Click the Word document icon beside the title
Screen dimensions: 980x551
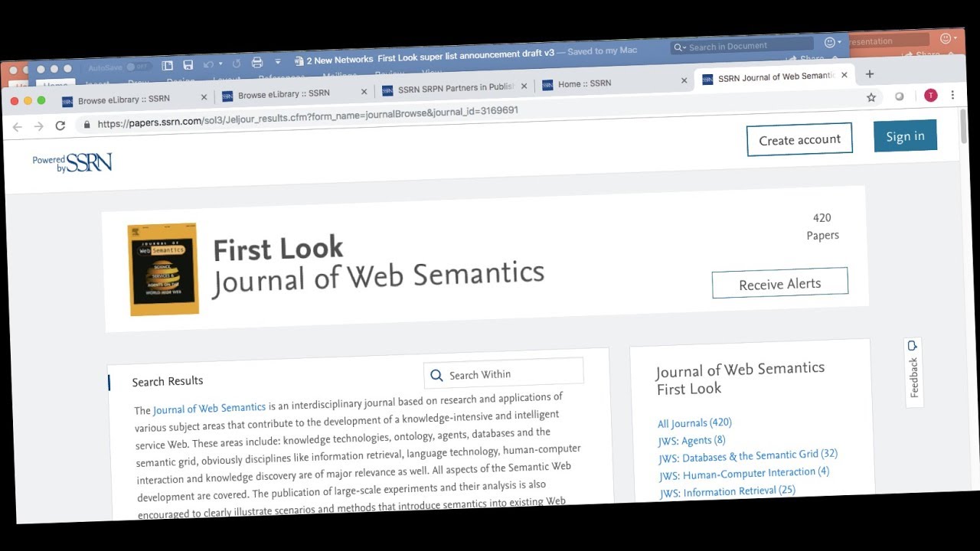click(x=299, y=61)
